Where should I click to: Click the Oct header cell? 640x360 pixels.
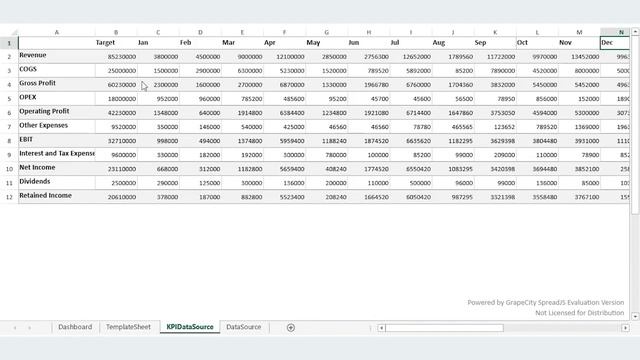[x=537, y=42]
